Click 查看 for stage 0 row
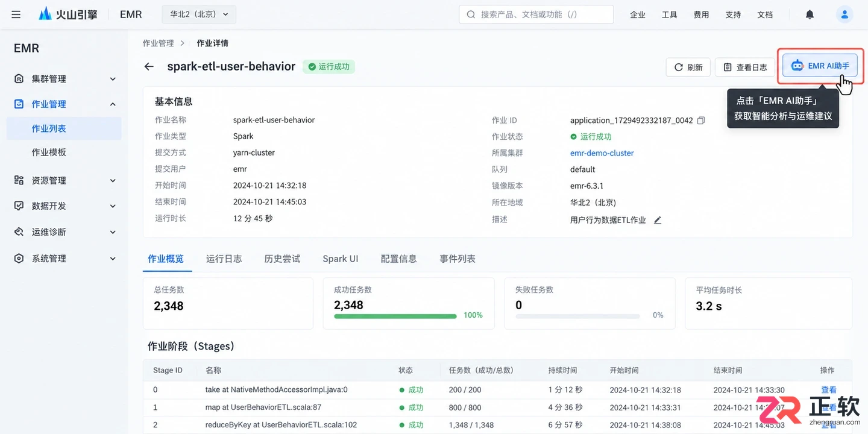 click(x=828, y=390)
